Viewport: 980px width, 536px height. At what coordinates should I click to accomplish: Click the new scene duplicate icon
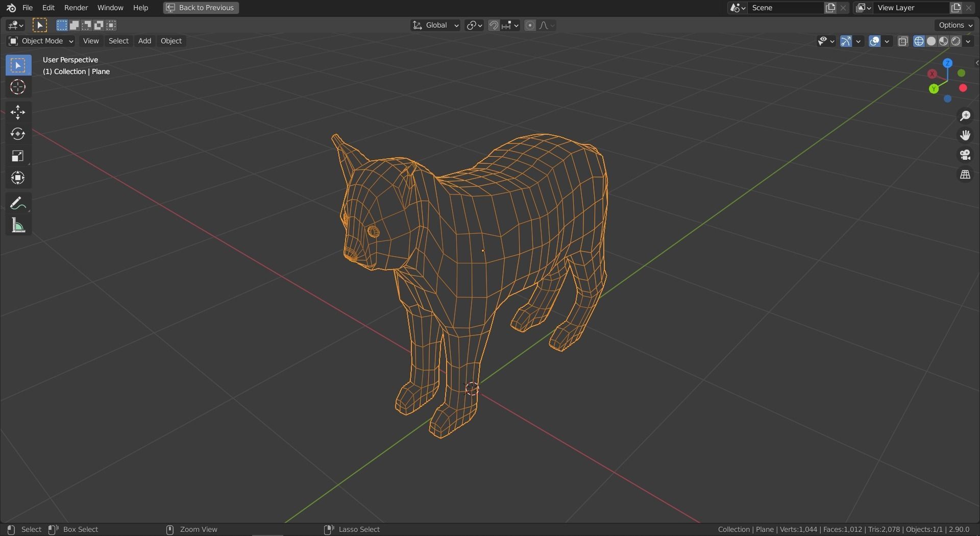coord(830,8)
